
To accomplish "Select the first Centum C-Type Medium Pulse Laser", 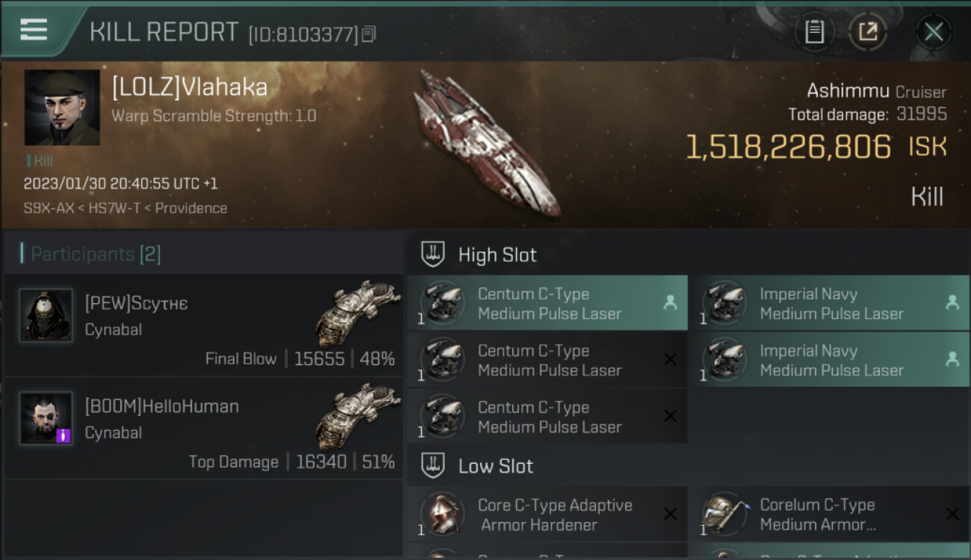I will click(x=547, y=304).
